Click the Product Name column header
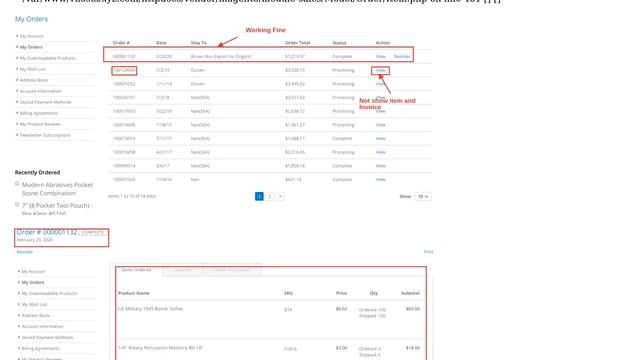Viewport: 640px width, 360px height. tap(134, 293)
